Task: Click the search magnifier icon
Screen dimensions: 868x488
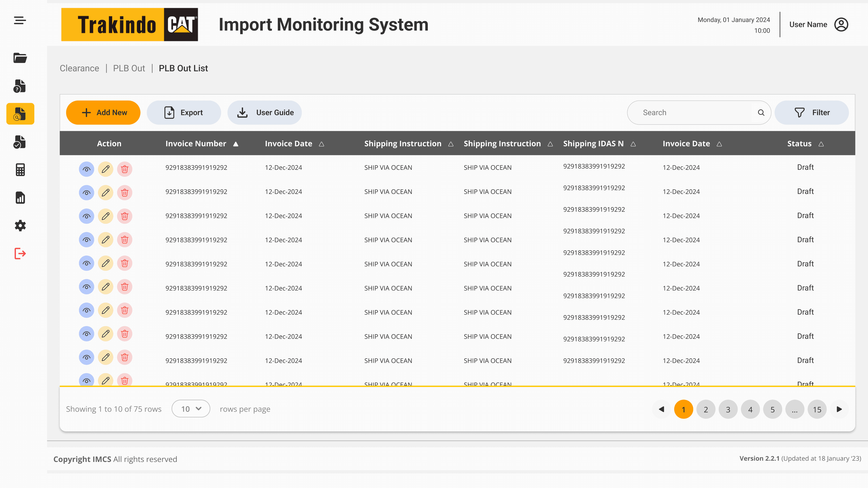Action: [761, 113]
